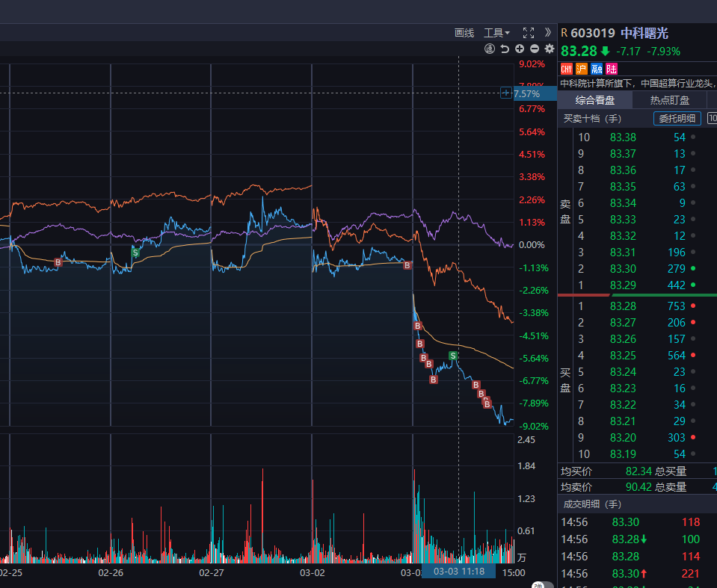This screenshot has height=588, width=717.
Task: Switch to 热点盯盘 tab
Action: pos(669,100)
